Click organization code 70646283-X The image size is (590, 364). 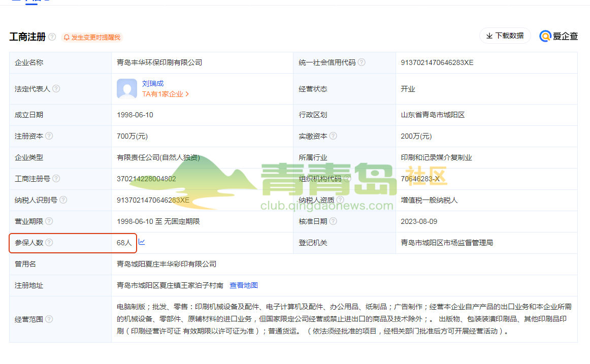pos(420,179)
